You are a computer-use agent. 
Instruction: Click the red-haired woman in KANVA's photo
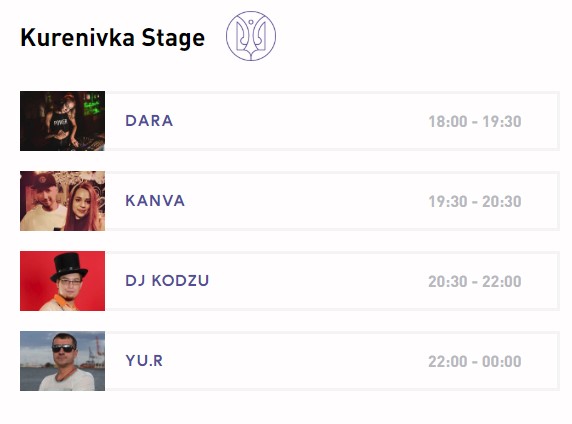[x=84, y=207]
